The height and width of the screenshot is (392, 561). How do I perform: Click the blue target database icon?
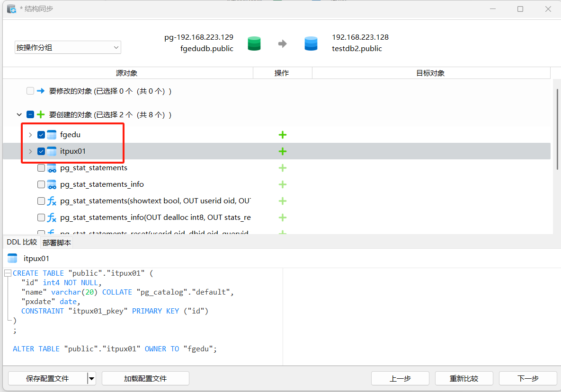[311, 44]
